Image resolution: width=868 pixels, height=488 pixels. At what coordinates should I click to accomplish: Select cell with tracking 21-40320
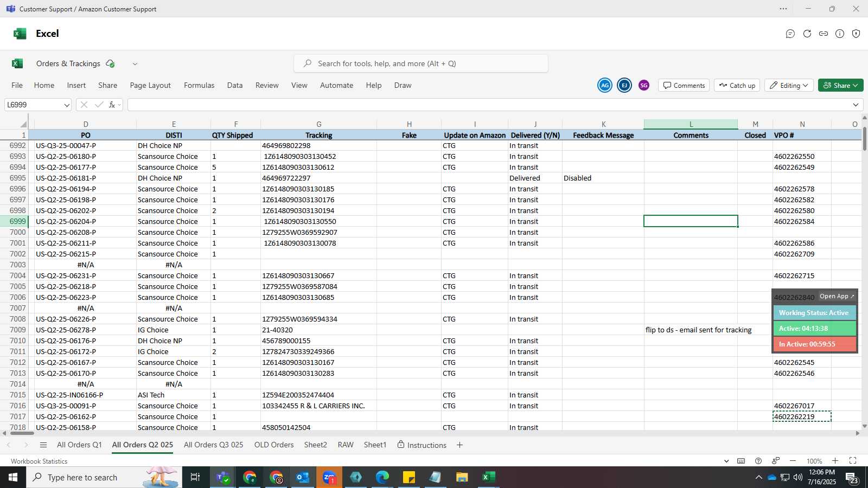(318, 330)
